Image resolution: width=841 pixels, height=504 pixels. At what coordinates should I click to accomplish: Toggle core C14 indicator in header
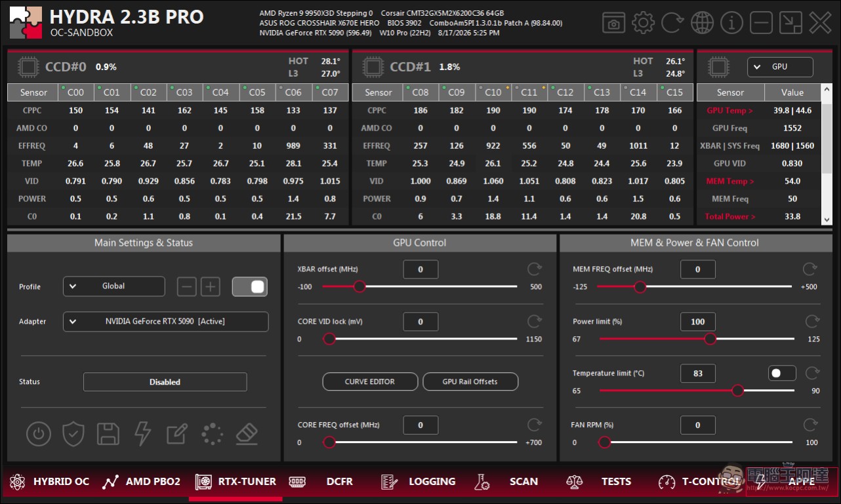(x=625, y=87)
